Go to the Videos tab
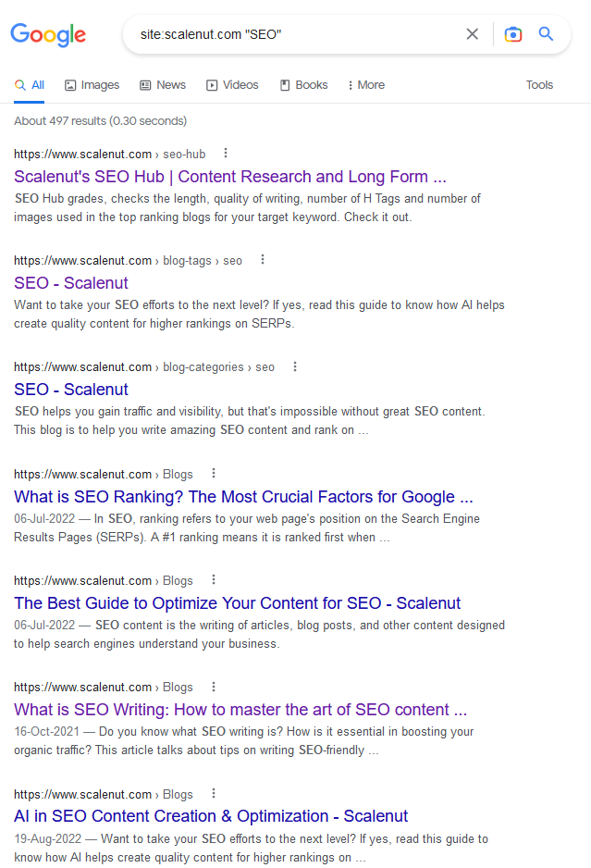 pyautogui.click(x=232, y=85)
